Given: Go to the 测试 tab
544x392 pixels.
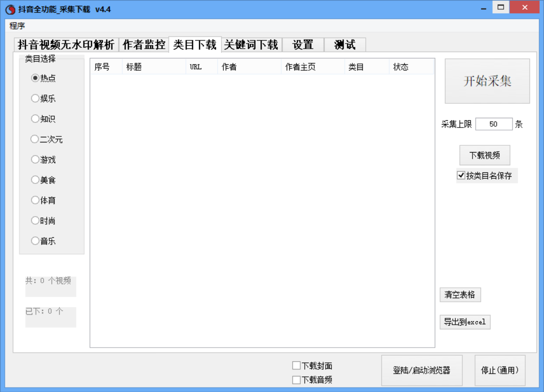Looking at the screenshot, I should [345, 44].
